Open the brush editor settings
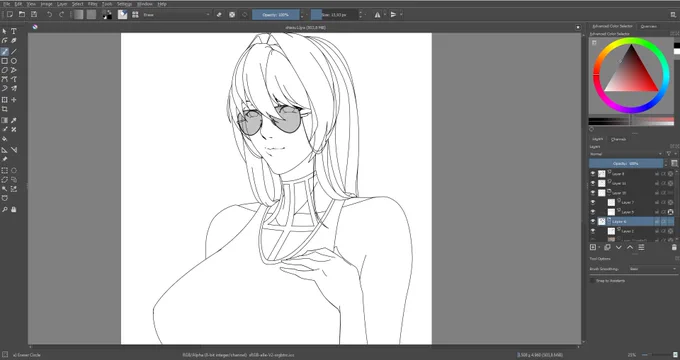 (123, 15)
